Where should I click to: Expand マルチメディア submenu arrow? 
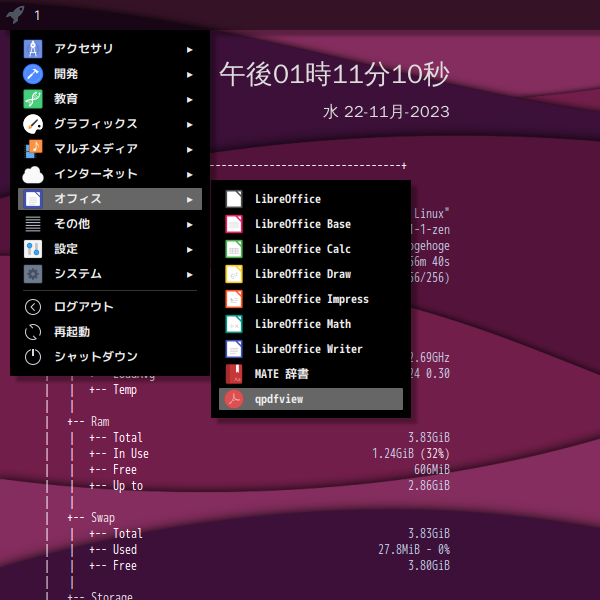189,150
